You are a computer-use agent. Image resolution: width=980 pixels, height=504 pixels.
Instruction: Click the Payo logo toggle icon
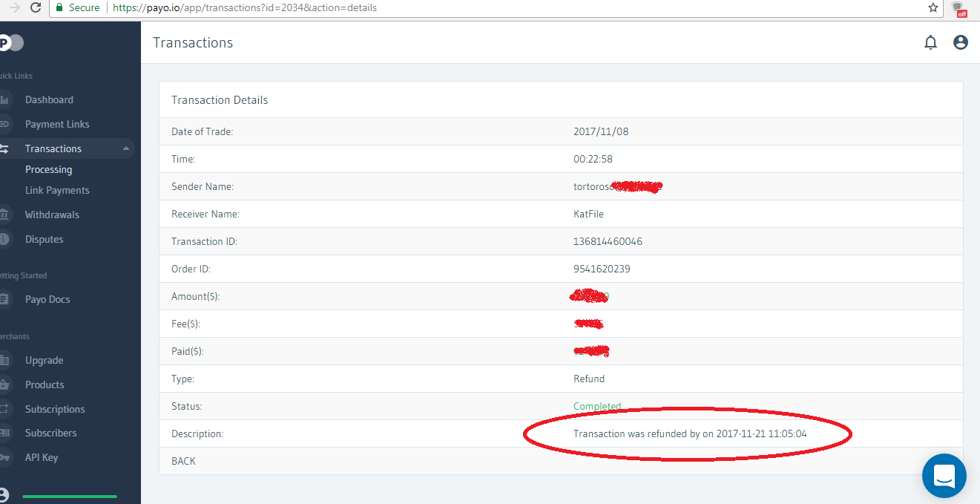coord(10,43)
